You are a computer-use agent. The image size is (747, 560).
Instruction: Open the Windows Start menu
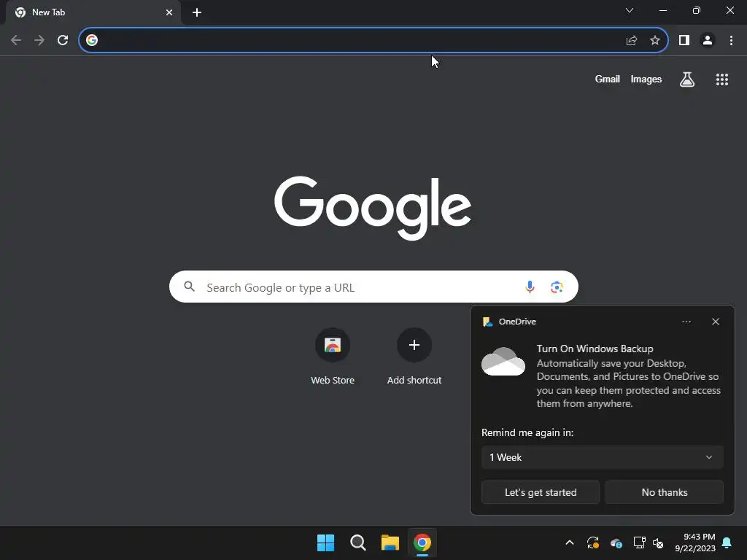(326, 542)
